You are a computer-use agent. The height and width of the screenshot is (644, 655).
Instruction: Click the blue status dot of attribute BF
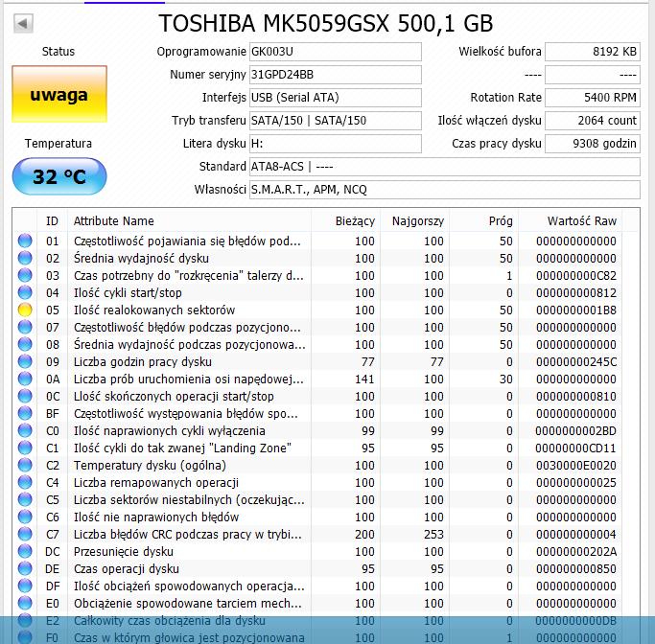pyautogui.click(x=25, y=413)
